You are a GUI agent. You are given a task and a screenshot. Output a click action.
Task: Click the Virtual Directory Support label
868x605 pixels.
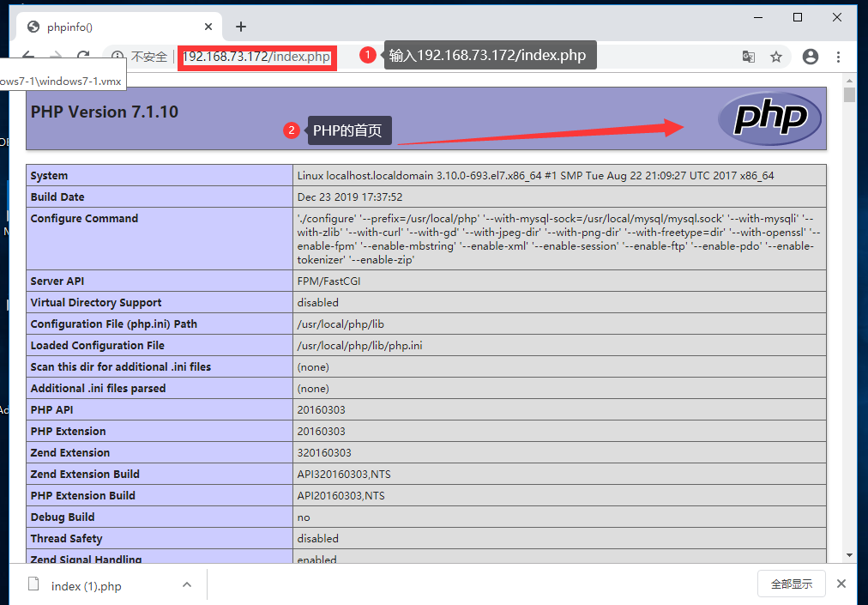click(96, 302)
